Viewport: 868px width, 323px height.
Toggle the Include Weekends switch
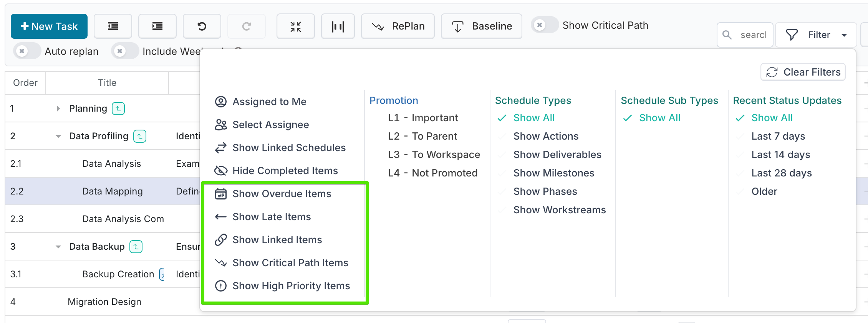[125, 51]
